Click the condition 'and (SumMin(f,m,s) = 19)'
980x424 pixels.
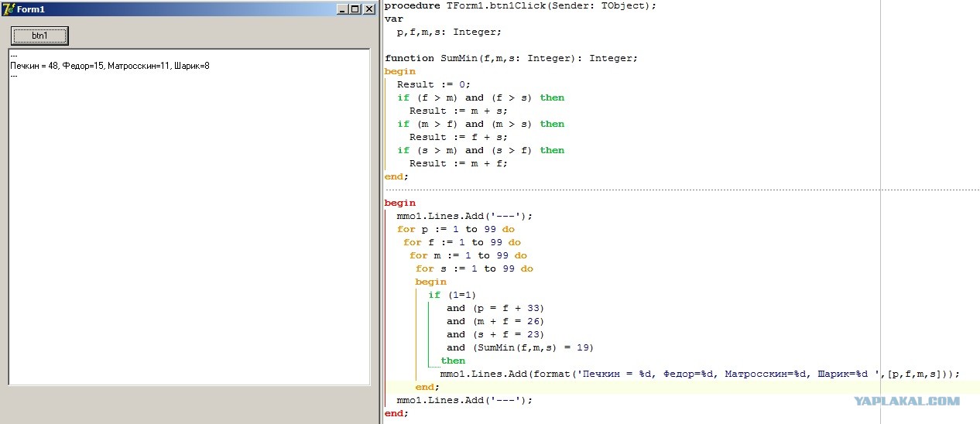pyautogui.click(x=520, y=347)
